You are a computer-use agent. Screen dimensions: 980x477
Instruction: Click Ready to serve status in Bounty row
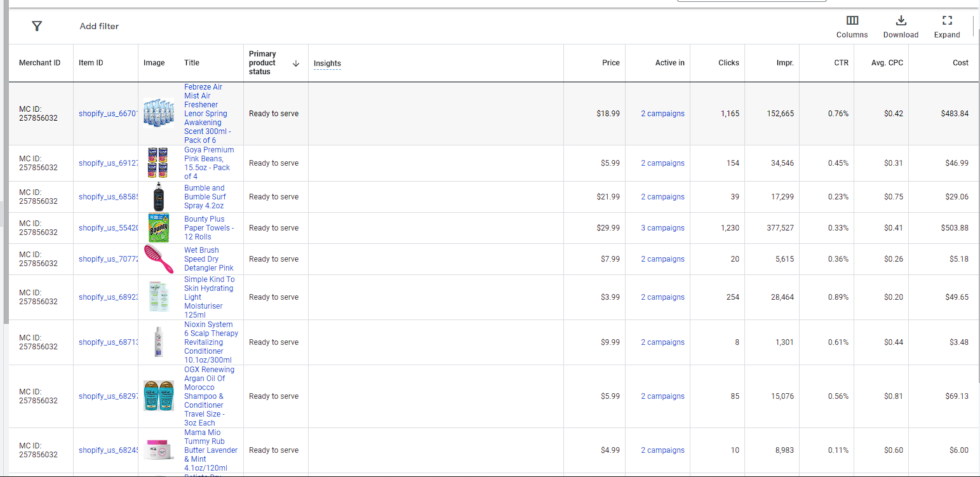point(274,228)
